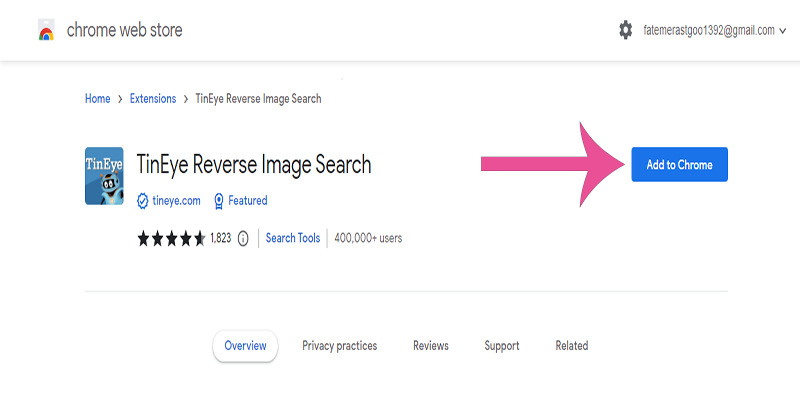
Task: Click the verified publisher badge icon
Action: click(143, 201)
